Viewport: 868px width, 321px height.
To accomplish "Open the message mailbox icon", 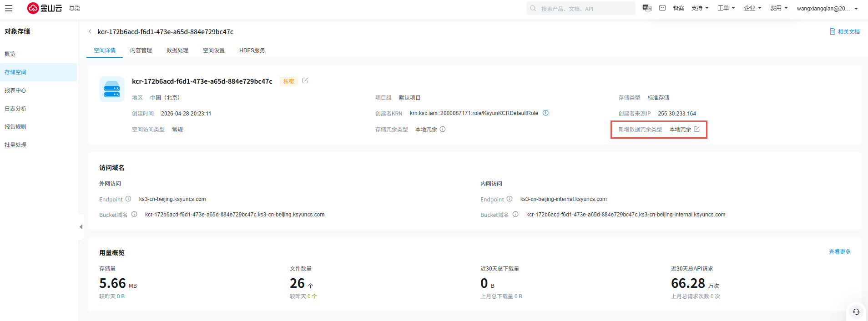I will (662, 8).
